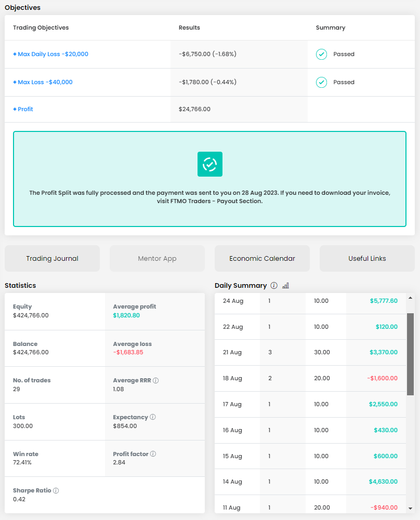The width and height of the screenshot is (420, 520).
Task: Click the Daily Summary scrollbar thumb
Action: [x=410, y=354]
